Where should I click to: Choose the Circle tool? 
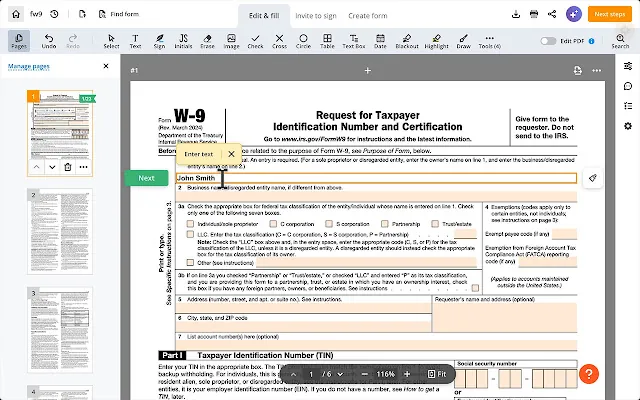303,41
